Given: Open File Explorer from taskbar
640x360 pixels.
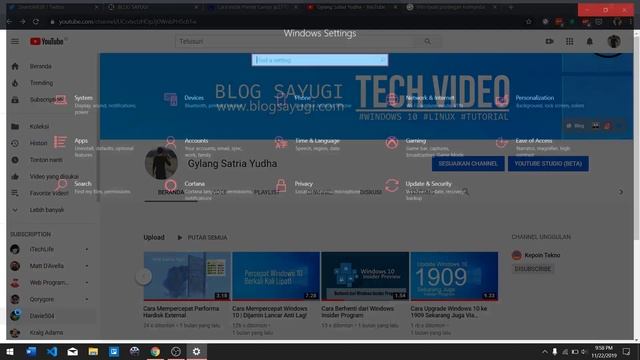Looking at the screenshot, I should click(x=93, y=351).
